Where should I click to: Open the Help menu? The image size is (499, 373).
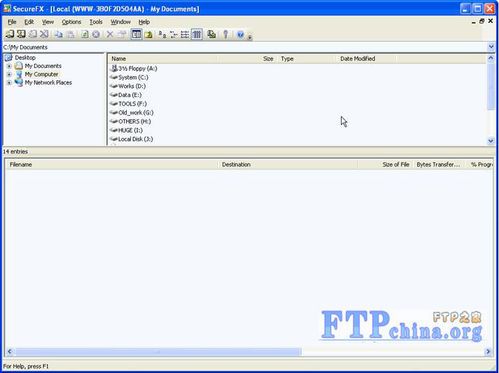144,22
